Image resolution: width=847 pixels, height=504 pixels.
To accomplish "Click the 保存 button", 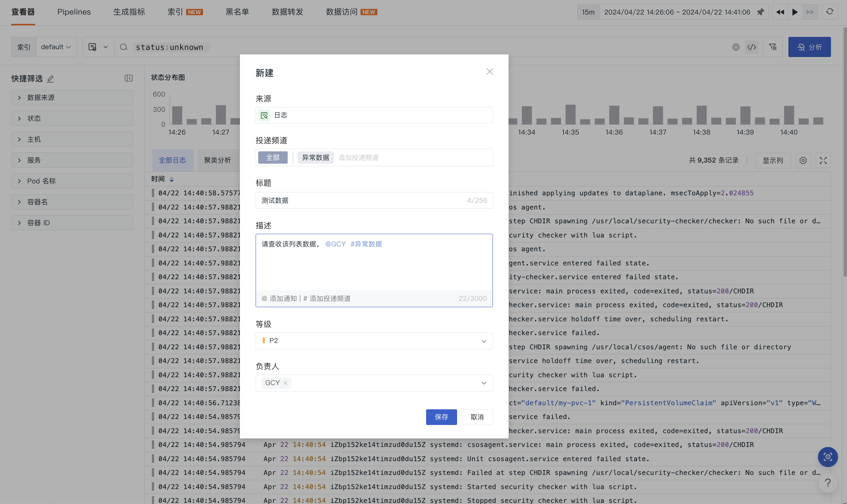I will [x=441, y=417].
